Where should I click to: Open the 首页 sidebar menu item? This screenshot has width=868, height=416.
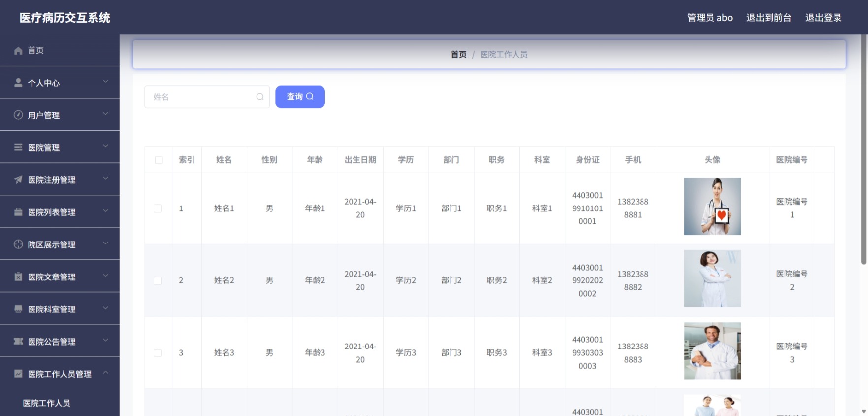[x=60, y=50]
